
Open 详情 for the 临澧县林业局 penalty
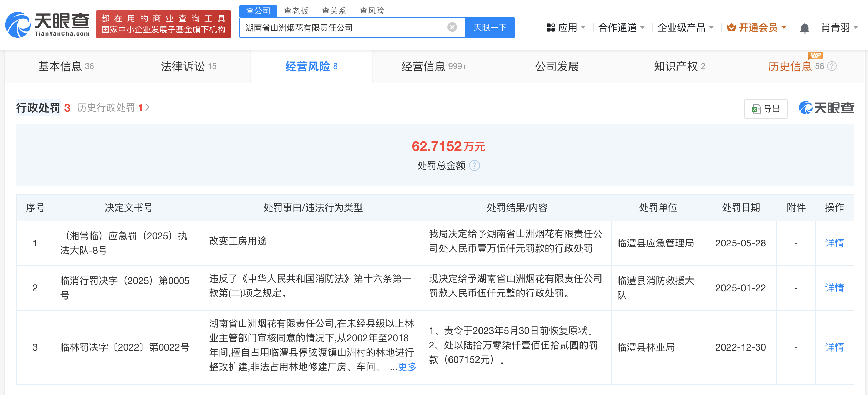click(x=834, y=347)
